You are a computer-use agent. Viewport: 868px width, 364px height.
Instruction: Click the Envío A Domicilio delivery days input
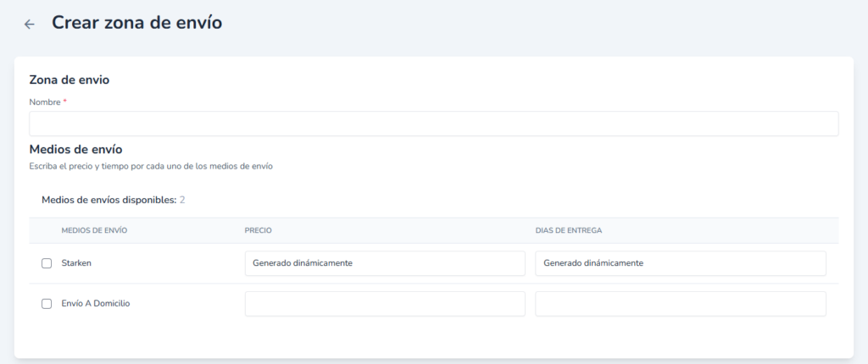[x=680, y=304]
